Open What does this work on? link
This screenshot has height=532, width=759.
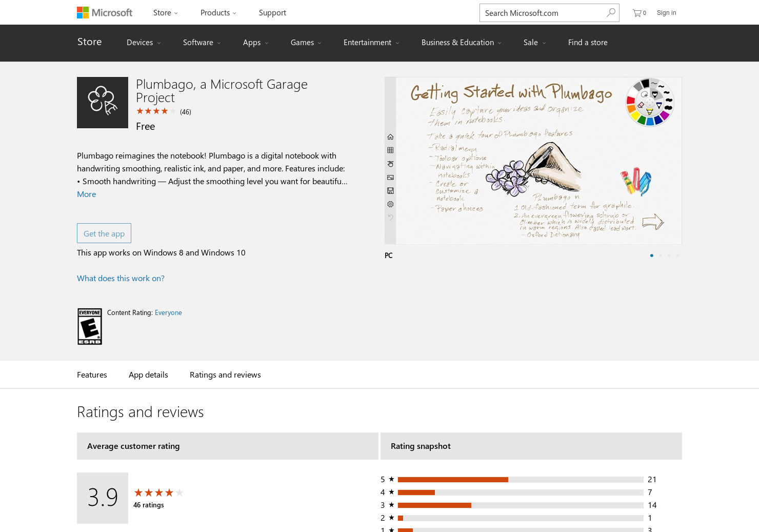click(121, 279)
